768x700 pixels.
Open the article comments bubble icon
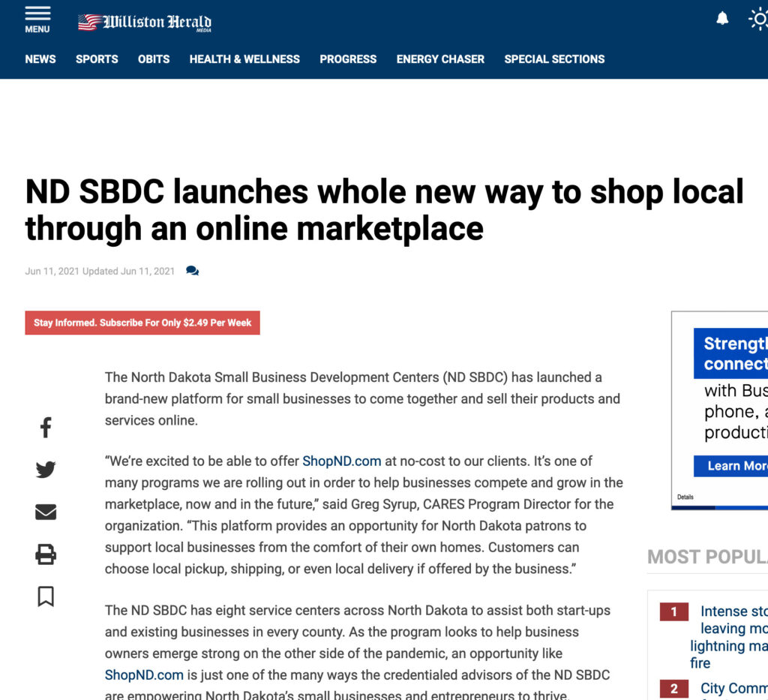193,271
